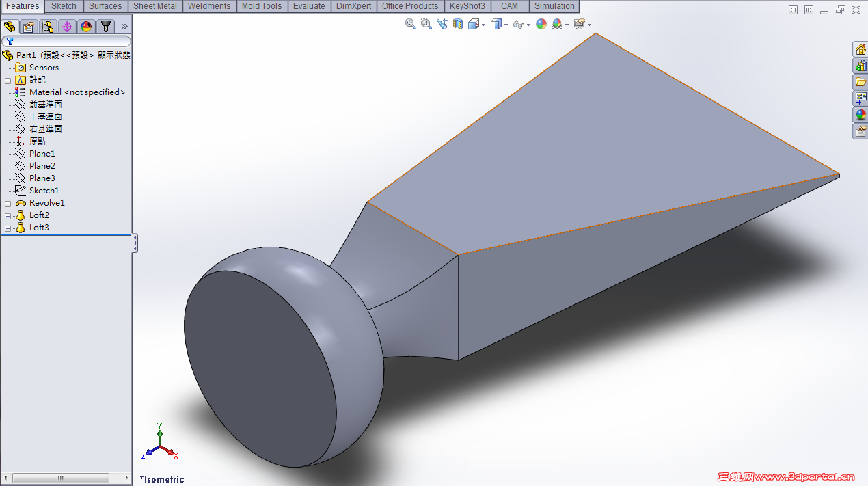Switch to ConfigurationManager tab
This screenshot has height=486, width=868.
click(x=48, y=27)
